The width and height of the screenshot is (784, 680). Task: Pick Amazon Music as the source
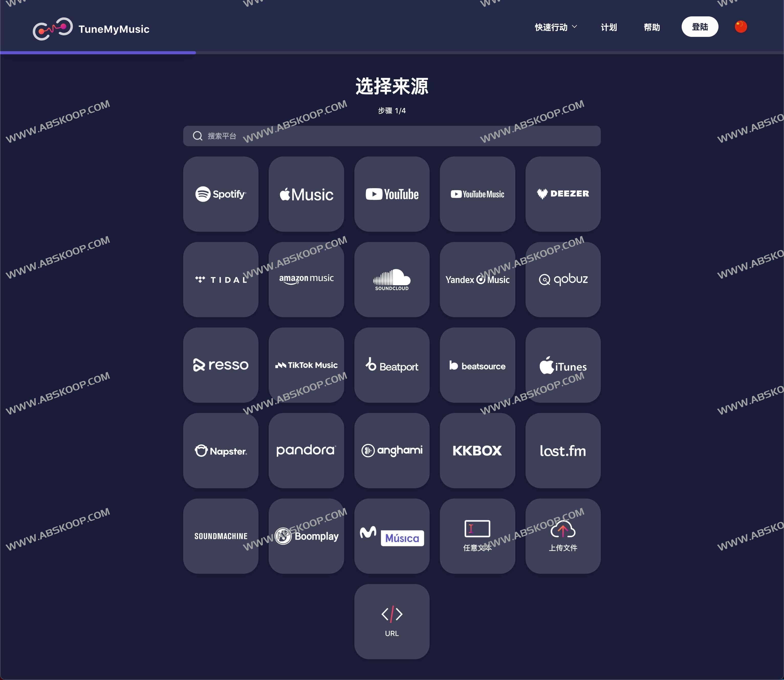click(306, 280)
